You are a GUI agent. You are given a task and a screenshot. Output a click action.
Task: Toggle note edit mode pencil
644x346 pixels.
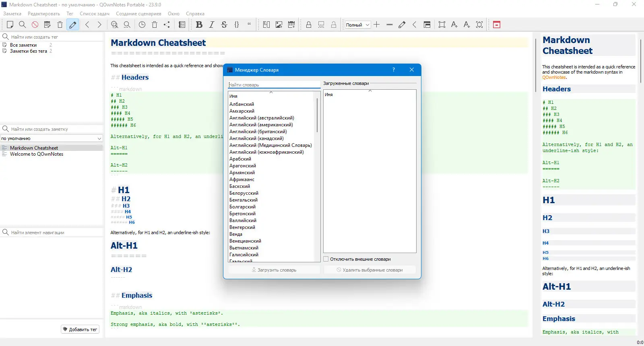(x=72, y=25)
